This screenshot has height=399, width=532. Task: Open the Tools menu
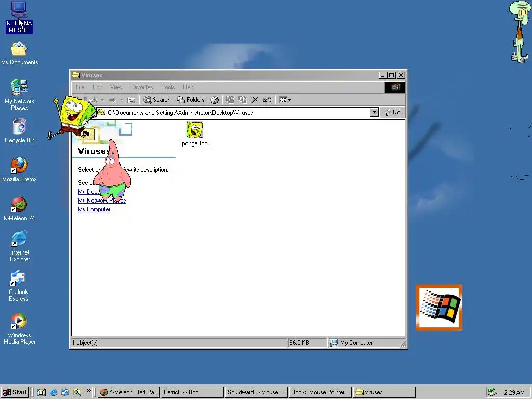168,87
